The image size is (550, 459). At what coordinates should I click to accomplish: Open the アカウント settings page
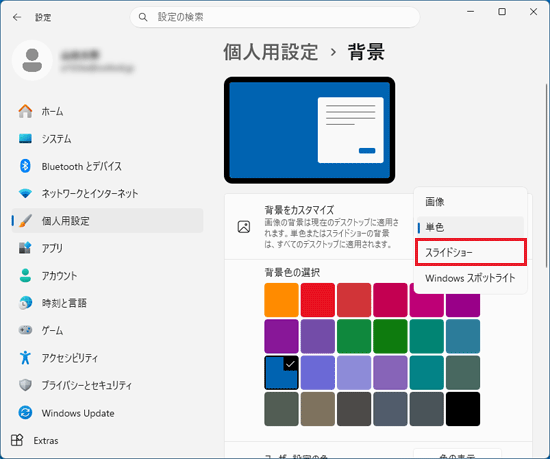tap(107, 275)
